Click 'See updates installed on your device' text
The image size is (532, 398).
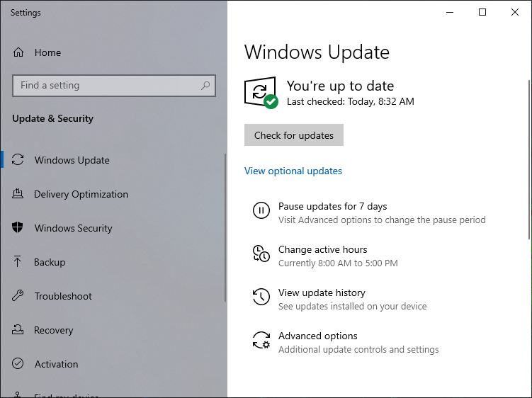(353, 307)
